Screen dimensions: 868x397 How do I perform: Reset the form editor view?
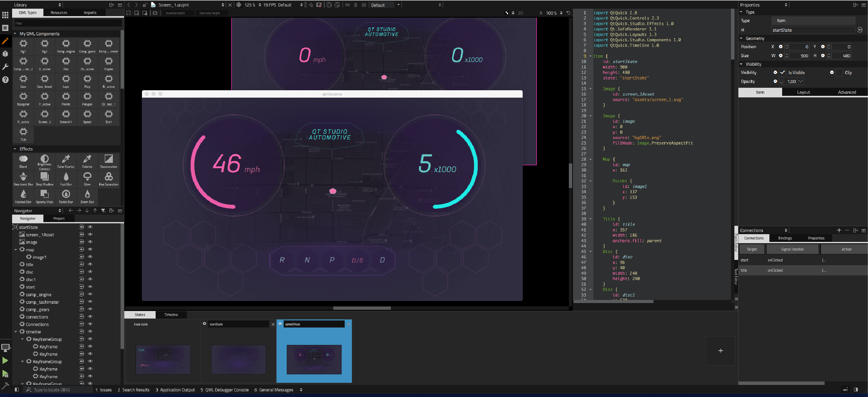coord(568,13)
